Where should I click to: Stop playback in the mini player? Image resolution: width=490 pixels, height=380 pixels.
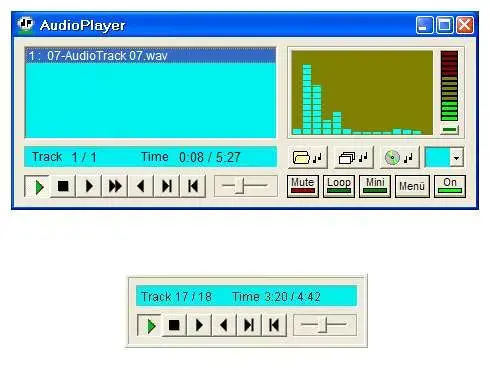coord(174,325)
